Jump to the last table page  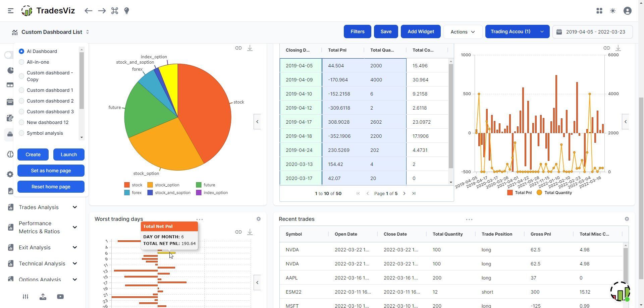(414, 193)
